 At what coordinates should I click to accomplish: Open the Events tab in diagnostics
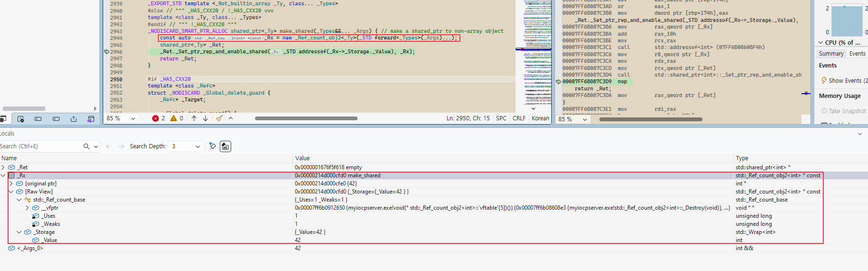857,54
